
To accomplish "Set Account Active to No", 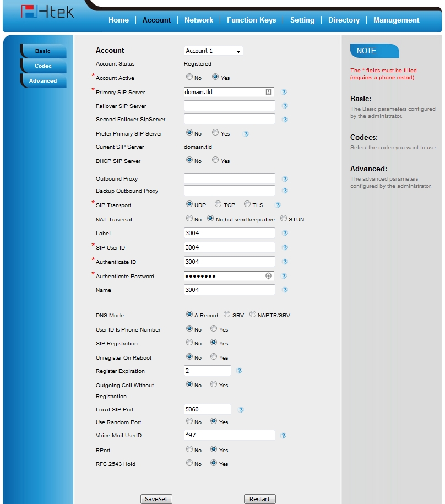I will (x=189, y=78).
